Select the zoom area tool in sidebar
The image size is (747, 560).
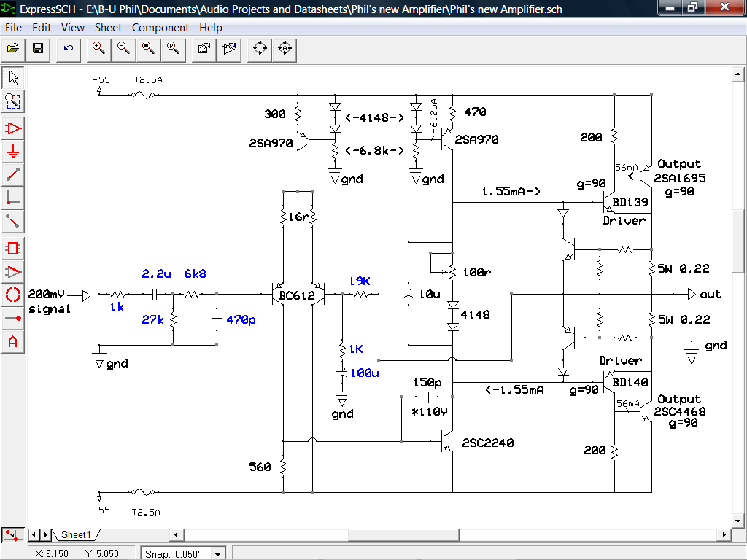click(x=13, y=101)
